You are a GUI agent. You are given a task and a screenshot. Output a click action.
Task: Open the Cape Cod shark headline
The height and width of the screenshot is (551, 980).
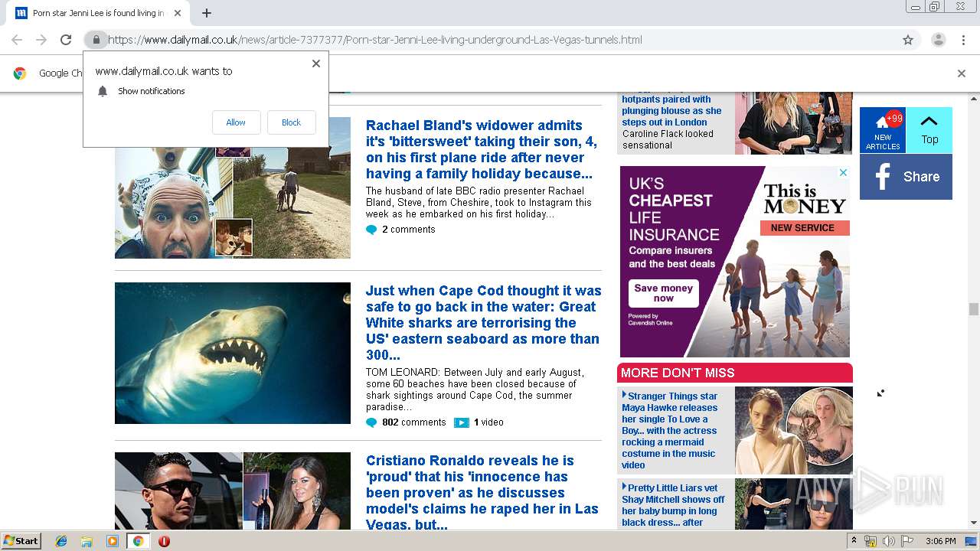point(484,323)
